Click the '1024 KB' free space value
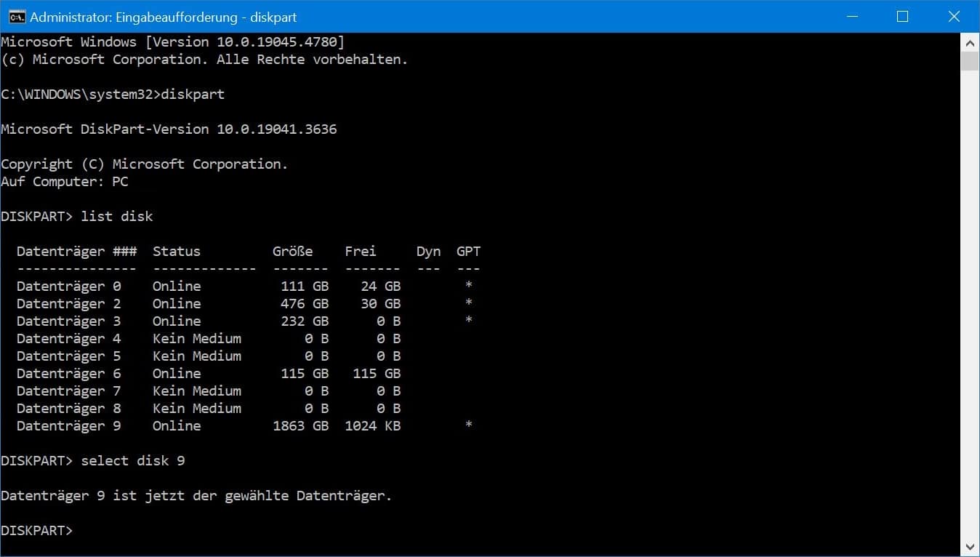The width and height of the screenshot is (980, 557). [373, 426]
